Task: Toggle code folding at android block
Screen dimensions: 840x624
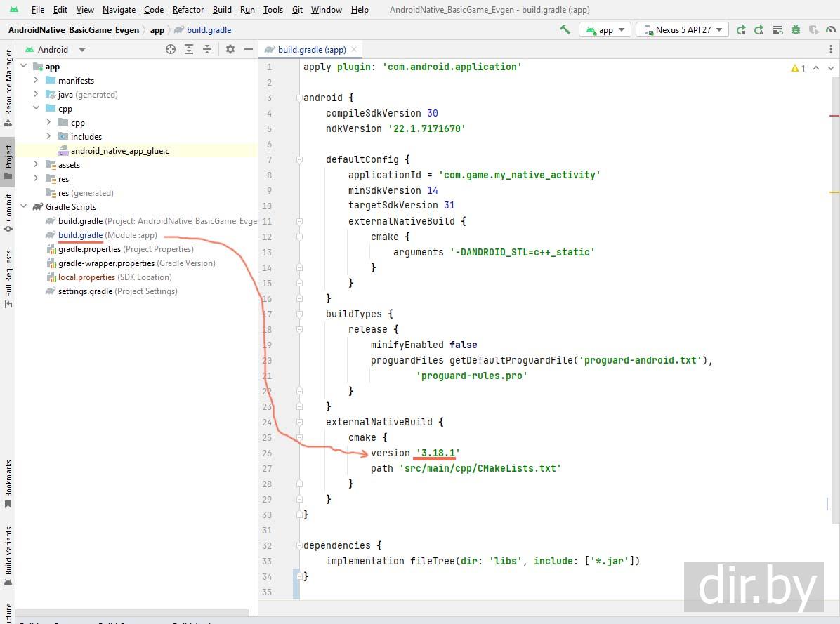Action: tap(299, 98)
